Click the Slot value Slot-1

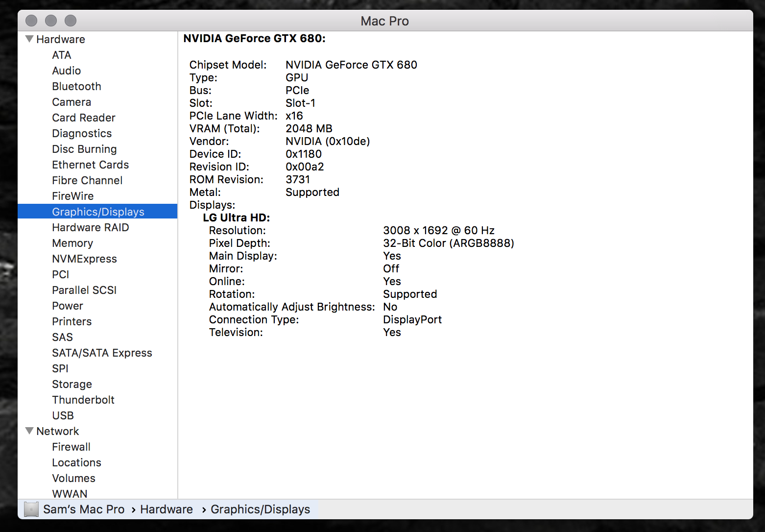coord(301,103)
